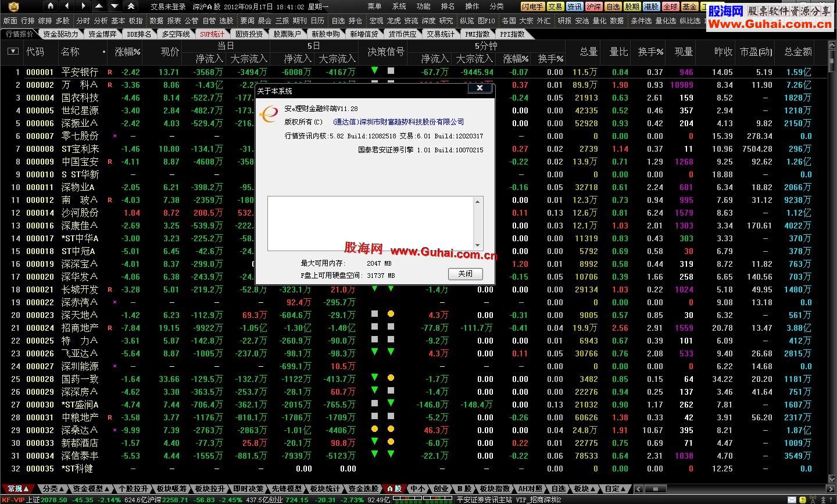Click the double up chevron icon
The height and width of the screenshot is (504, 837).
click(131, 6)
